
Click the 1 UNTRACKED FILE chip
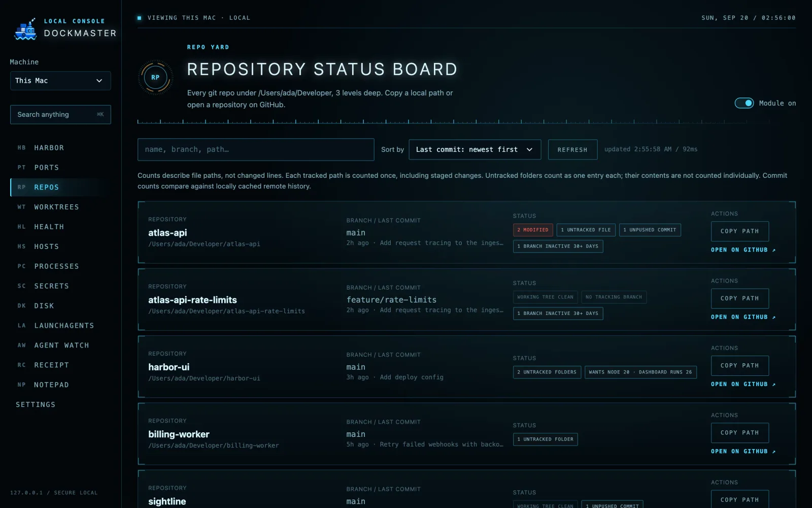tap(586, 230)
